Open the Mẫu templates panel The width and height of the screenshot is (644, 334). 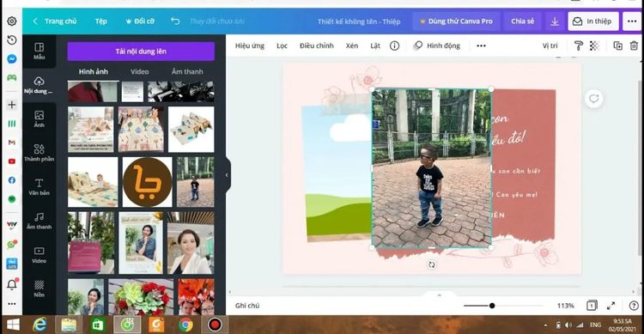click(x=39, y=51)
